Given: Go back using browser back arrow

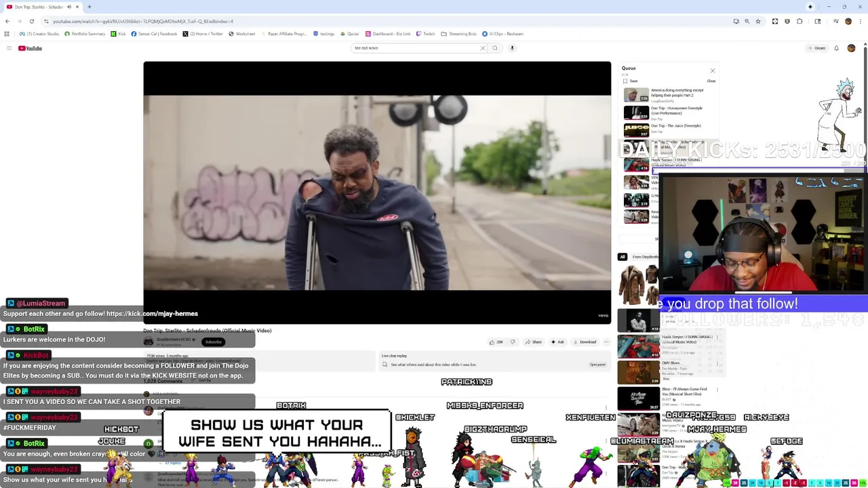Looking at the screenshot, I should tap(7, 21).
